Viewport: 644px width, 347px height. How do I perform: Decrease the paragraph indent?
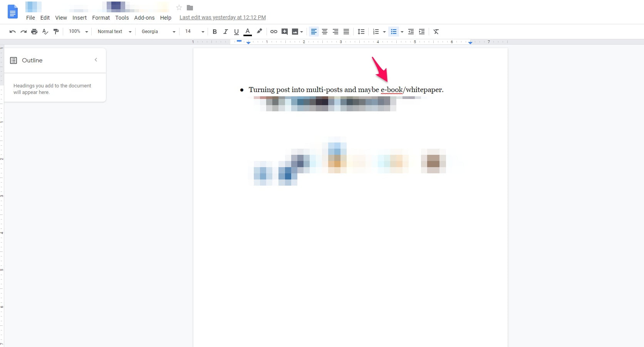pyautogui.click(x=411, y=32)
